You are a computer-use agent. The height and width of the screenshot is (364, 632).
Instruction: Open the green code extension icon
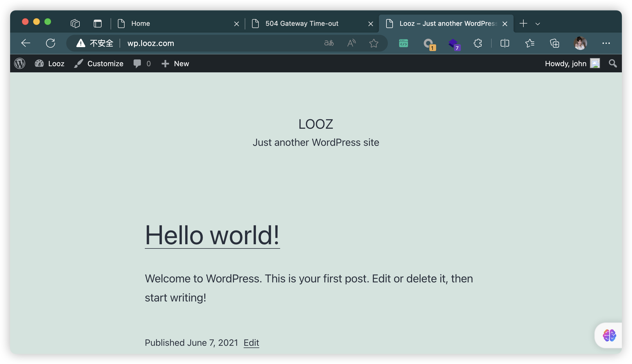(404, 43)
